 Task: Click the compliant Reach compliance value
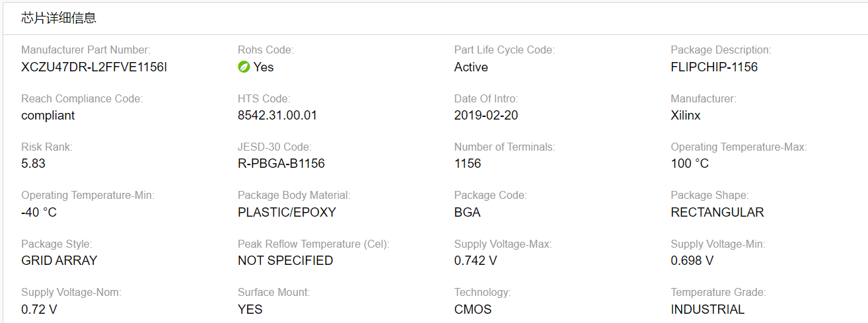(x=48, y=116)
